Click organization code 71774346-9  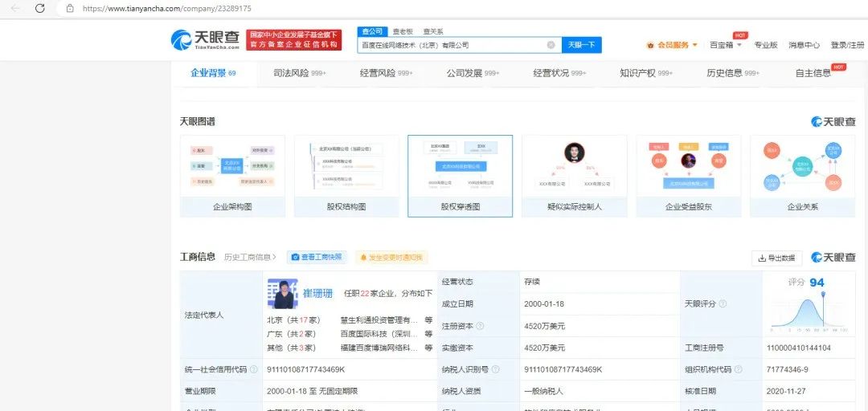[x=787, y=369]
